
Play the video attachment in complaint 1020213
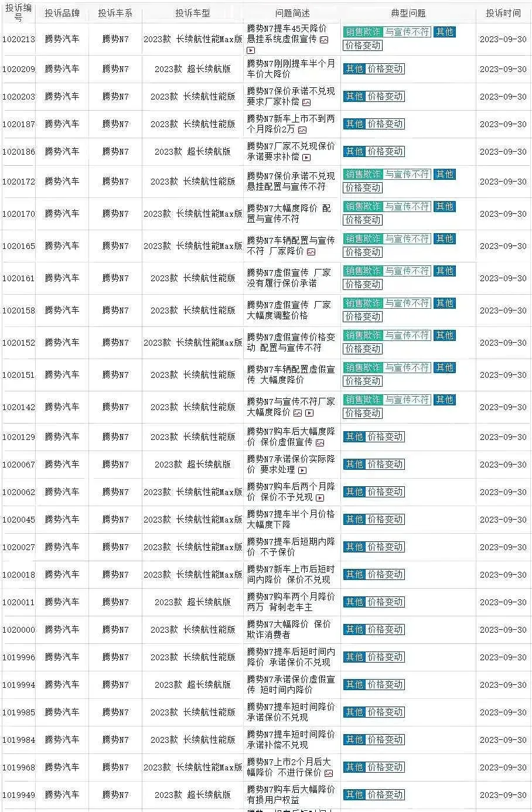[x=251, y=50]
